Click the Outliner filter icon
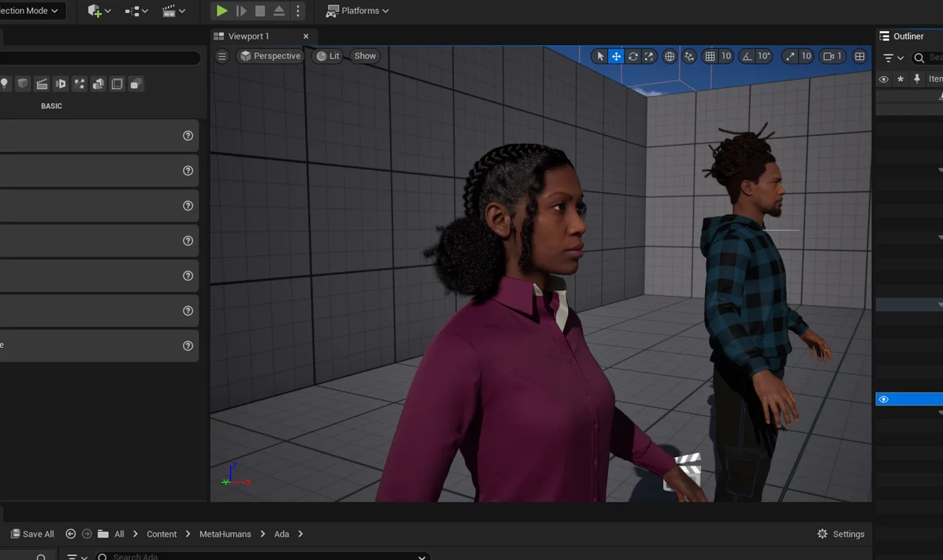The width and height of the screenshot is (943, 560). click(889, 57)
